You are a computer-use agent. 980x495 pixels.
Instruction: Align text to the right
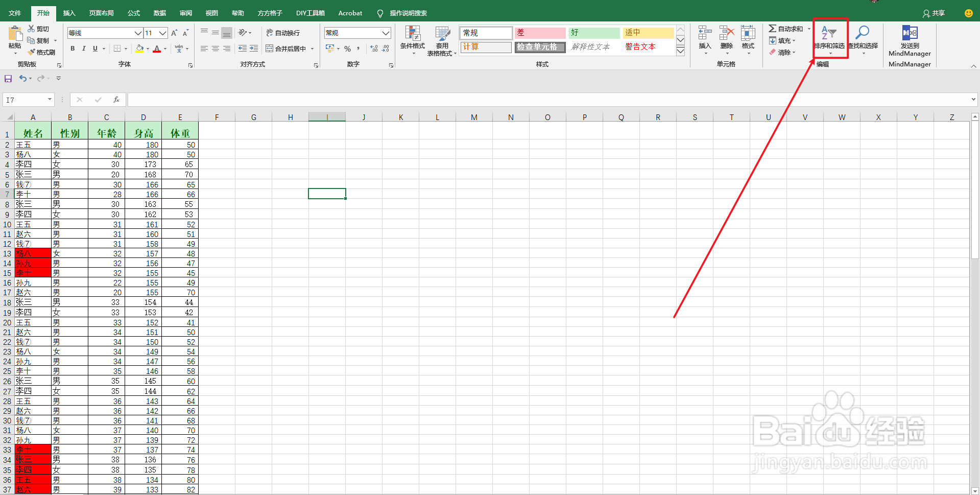(227, 49)
